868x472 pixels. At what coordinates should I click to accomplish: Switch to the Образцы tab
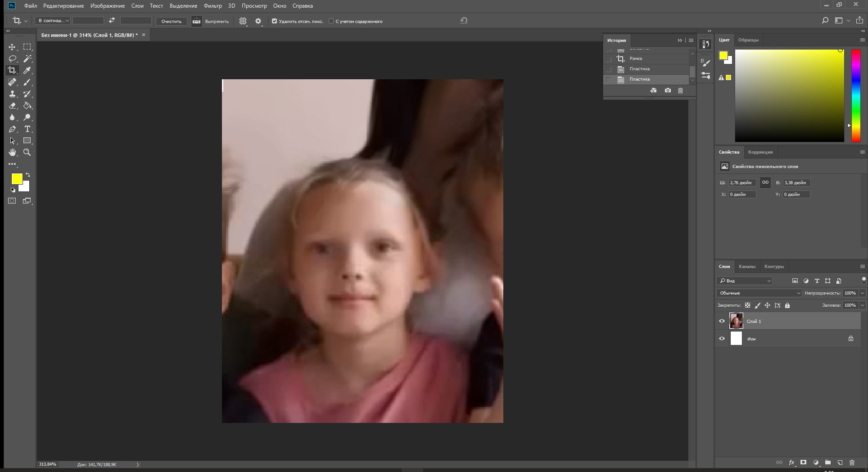click(748, 40)
